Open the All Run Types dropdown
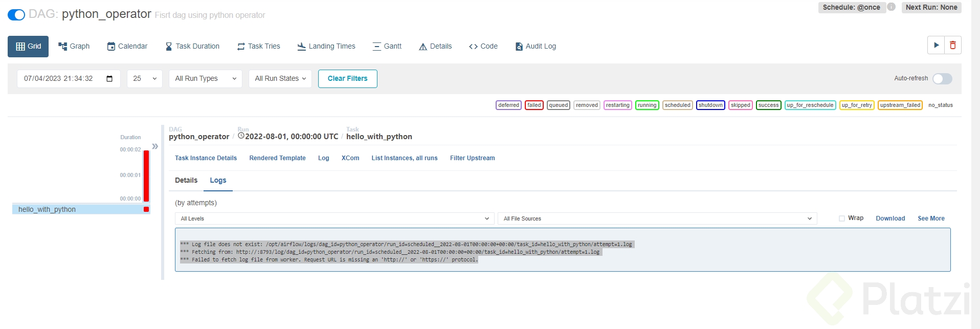 [206, 79]
